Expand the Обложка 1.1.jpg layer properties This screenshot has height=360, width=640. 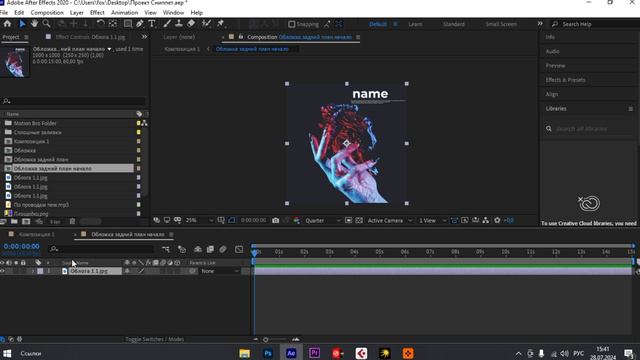tap(33, 271)
